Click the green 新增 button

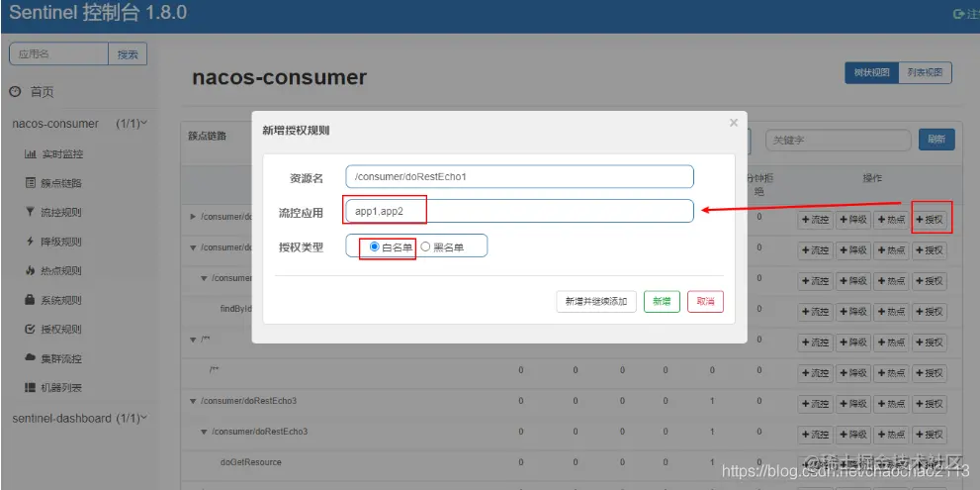point(662,301)
